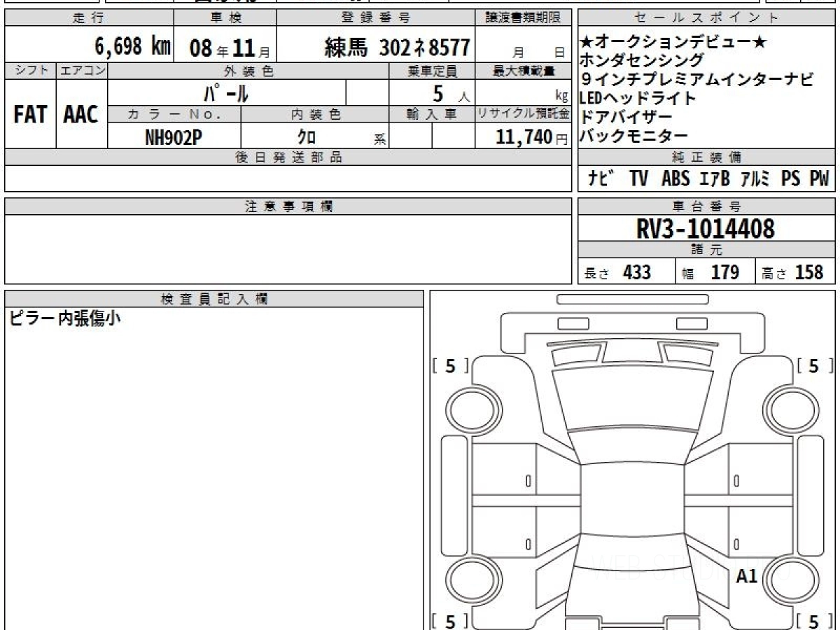Select the 車検 header cell
The height and width of the screenshot is (630, 840).
[225, 18]
